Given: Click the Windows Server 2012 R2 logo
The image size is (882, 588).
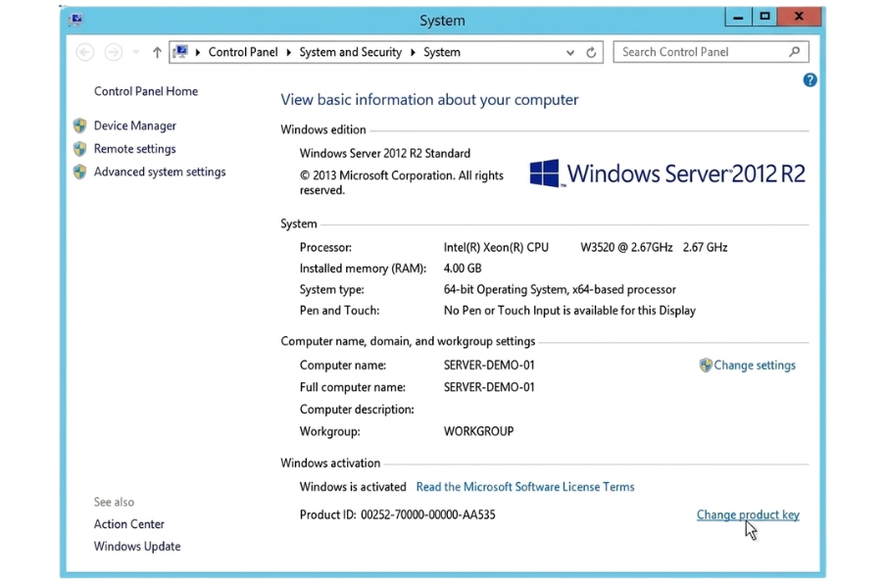Looking at the screenshot, I should (667, 173).
